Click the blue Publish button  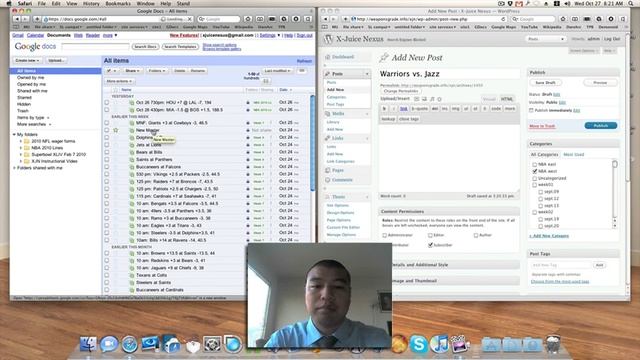click(600, 125)
